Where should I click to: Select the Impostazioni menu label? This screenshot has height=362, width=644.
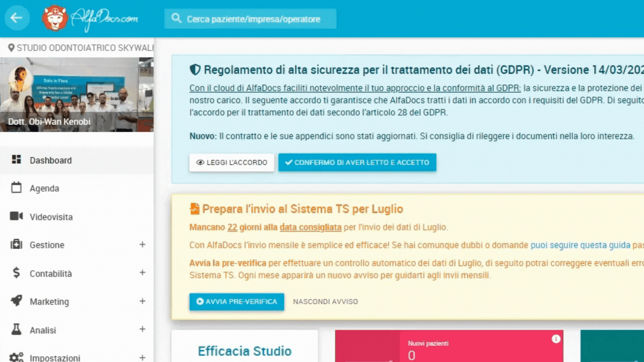pyautogui.click(x=55, y=358)
